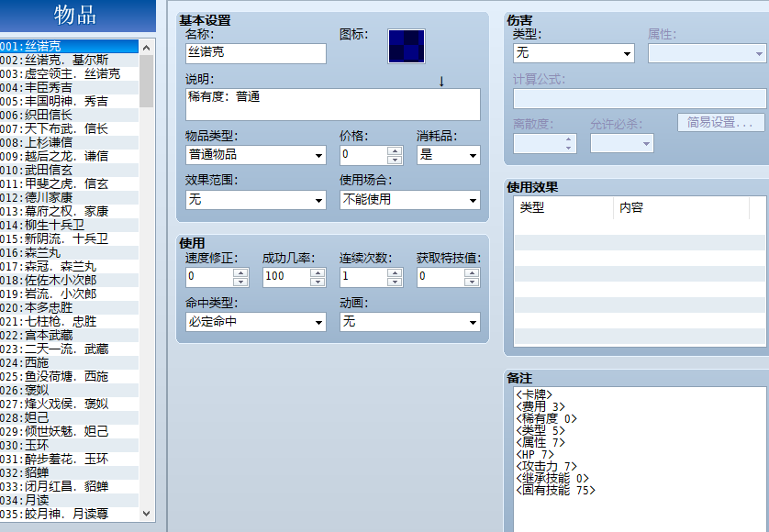Open the 使用场合 dropdown
This screenshot has width=769, height=532.
click(409, 200)
